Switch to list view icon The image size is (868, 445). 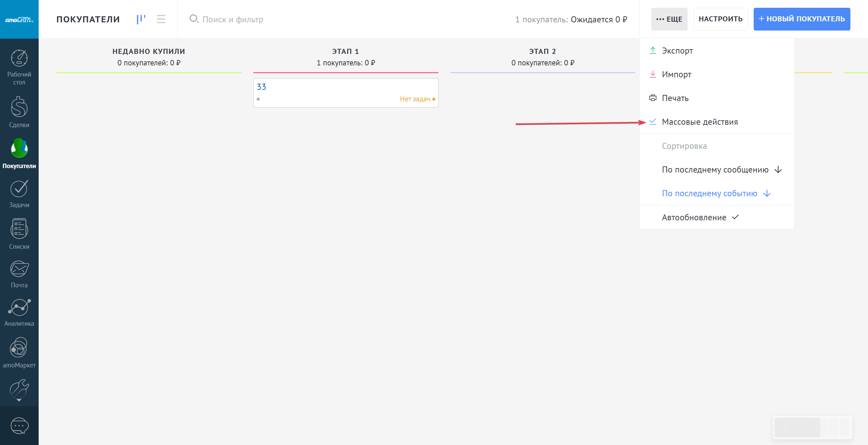click(x=161, y=19)
